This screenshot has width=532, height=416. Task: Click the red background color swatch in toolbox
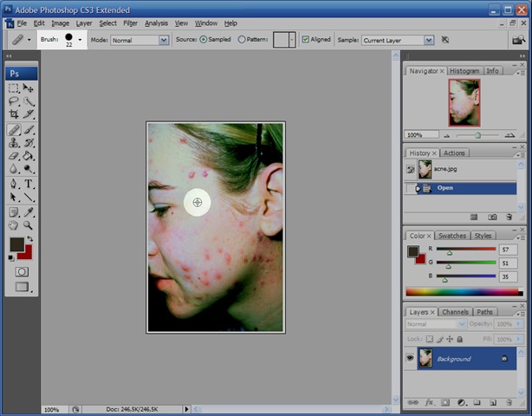click(x=27, y=255)
